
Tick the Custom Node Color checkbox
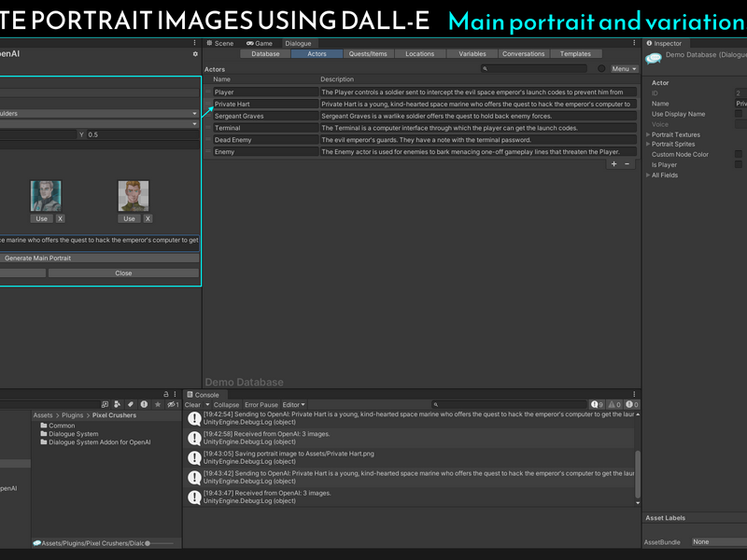coord(739,154)
